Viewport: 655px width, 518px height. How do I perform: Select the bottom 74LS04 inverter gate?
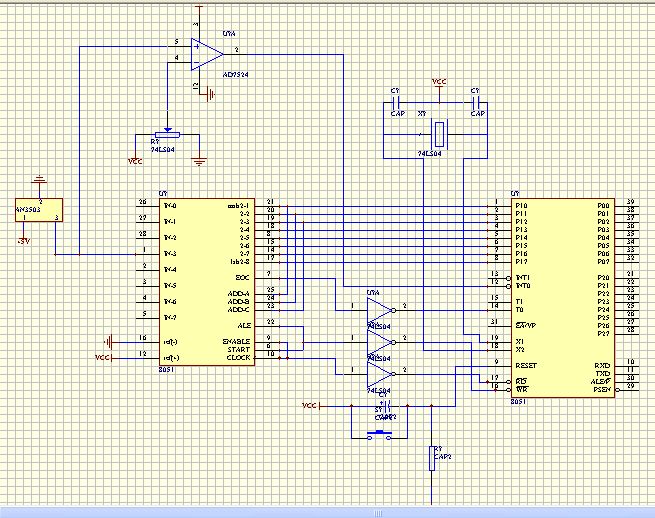(381, 374)
